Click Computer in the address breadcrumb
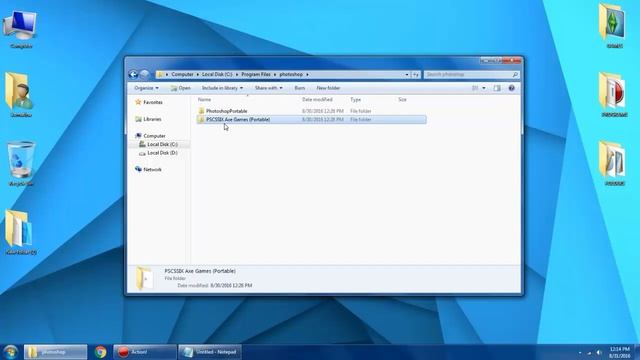Screen dimensions: 640x360 coord(182,74)
